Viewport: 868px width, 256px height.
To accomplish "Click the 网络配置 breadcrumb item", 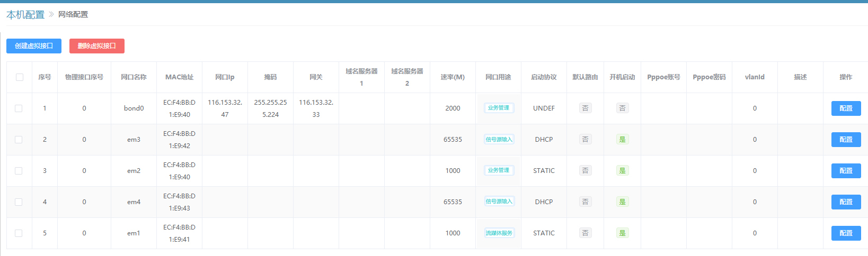I will click(73, 15).
